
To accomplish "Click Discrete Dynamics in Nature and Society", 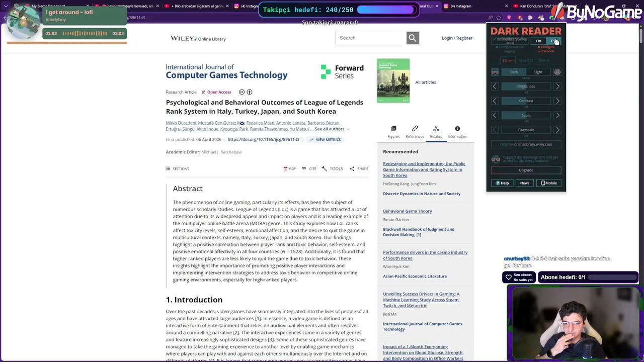I will [x=422, y=194].
